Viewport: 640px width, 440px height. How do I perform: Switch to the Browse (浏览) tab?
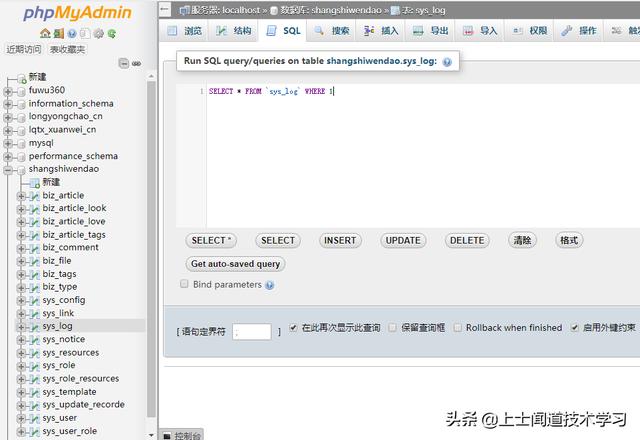(x=184, y=31)
